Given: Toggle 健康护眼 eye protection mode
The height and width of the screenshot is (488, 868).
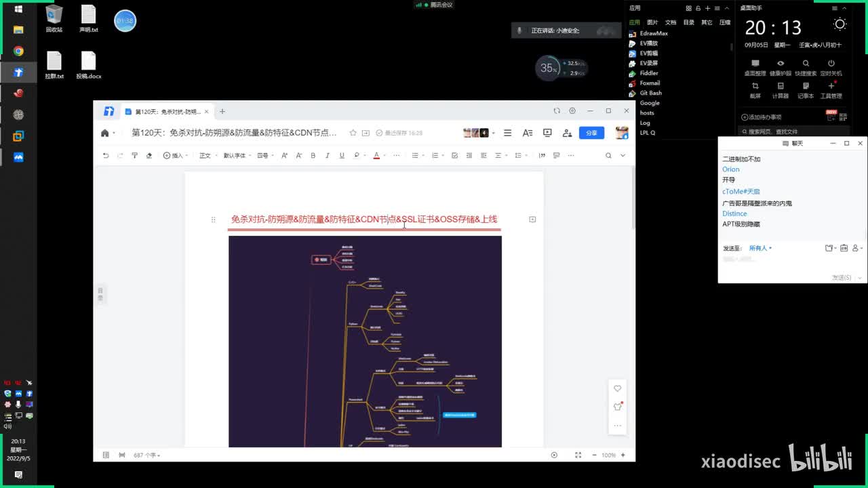Looking at the screenshot, I should click(x=781, y=67).
